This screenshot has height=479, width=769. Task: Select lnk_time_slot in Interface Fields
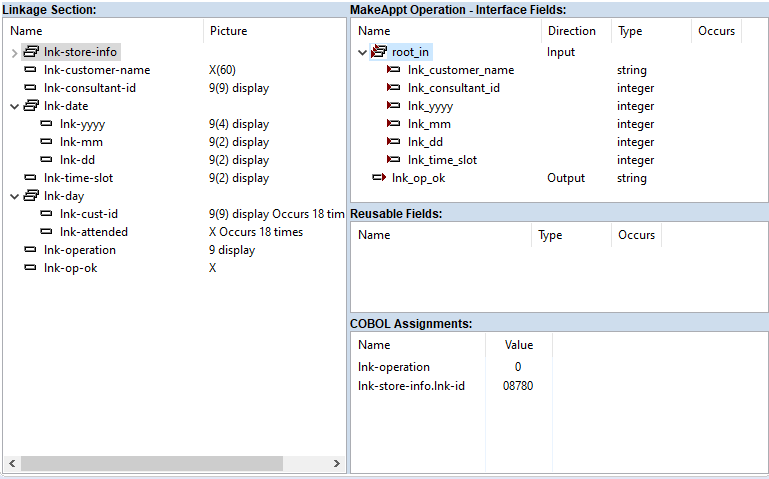pos(442,160)
